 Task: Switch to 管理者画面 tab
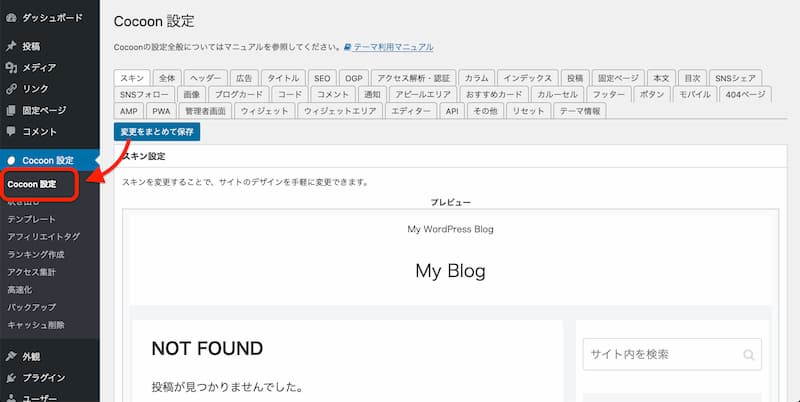click(x=205, y=111)
